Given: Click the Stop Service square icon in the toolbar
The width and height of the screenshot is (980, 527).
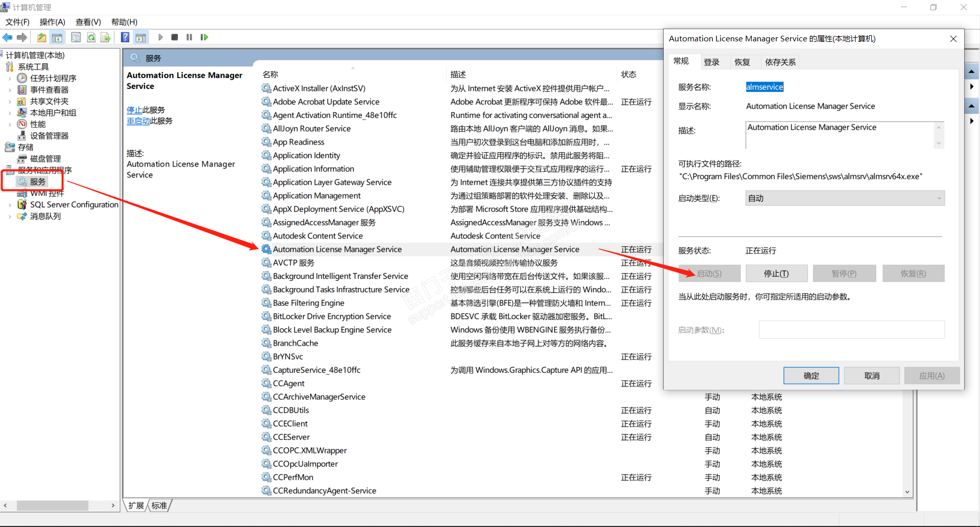Looking at the screenshot, I should coord(175,37).
